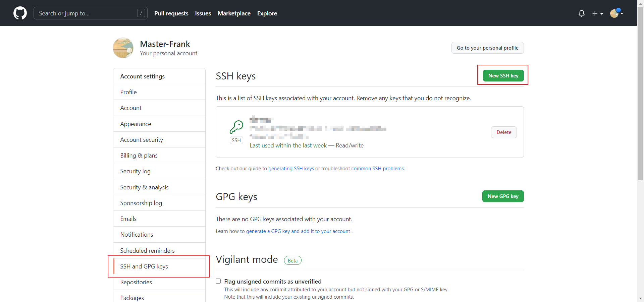Enable Flag unsigned commits as unverified

[218, 281]
